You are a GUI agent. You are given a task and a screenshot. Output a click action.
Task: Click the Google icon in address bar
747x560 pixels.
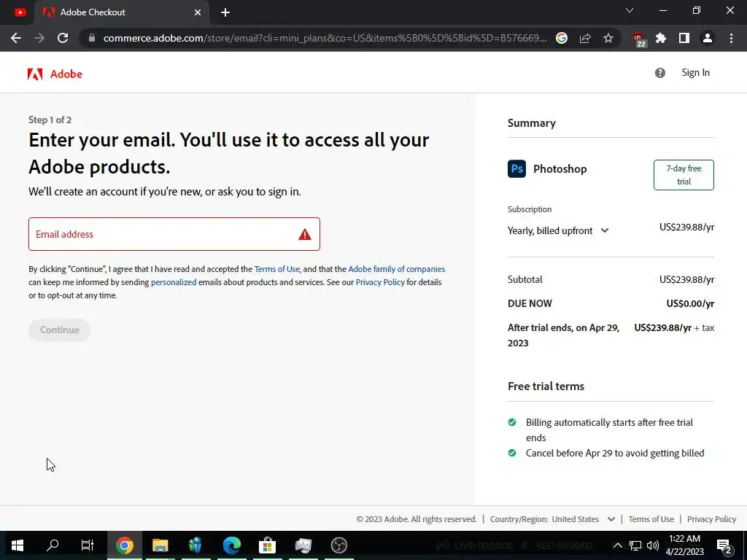click(562, 38)
